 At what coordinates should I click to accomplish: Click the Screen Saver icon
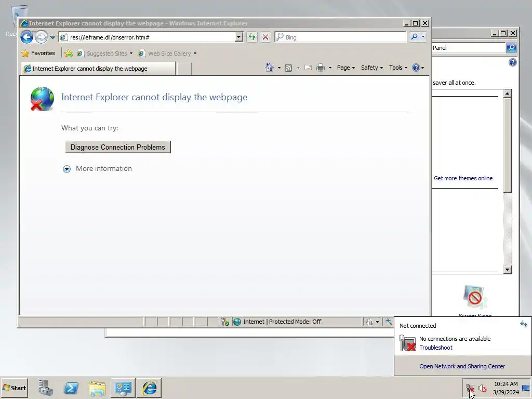(475, 297)
